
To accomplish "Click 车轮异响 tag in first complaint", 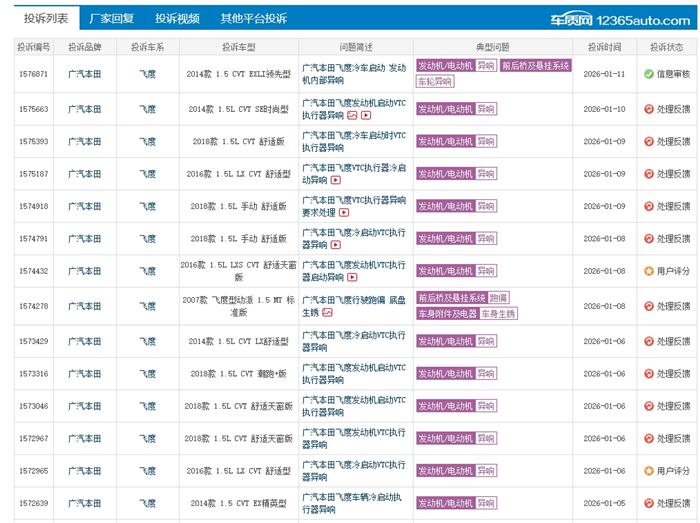I will pyautogui.click(x=435, y=82).
